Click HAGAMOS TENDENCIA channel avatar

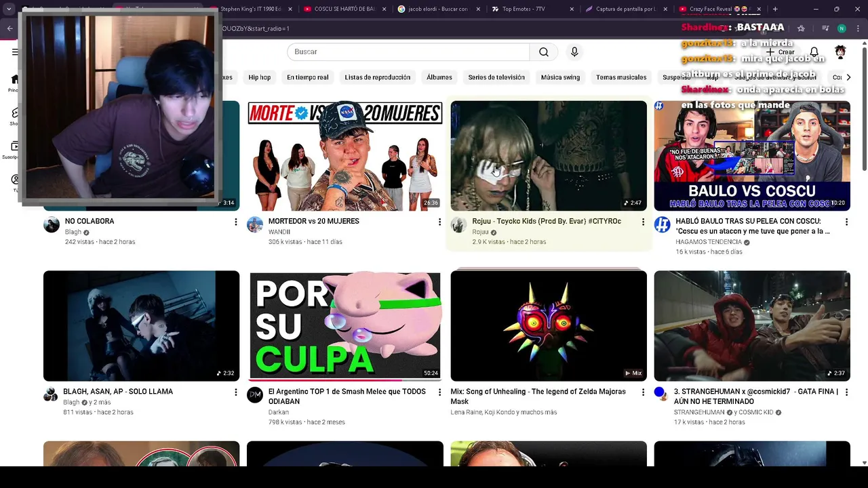[662, 225]
